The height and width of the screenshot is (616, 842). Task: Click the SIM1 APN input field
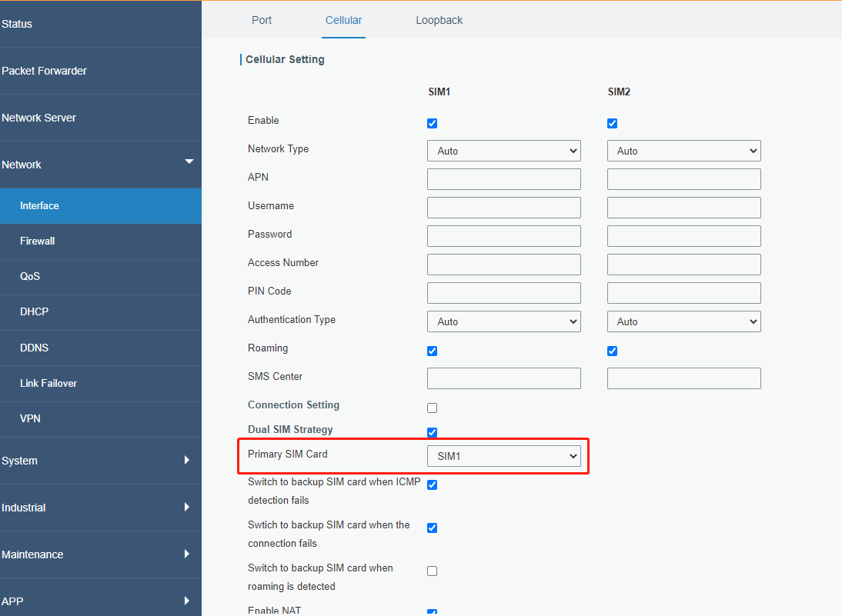[x=503, y=179]
